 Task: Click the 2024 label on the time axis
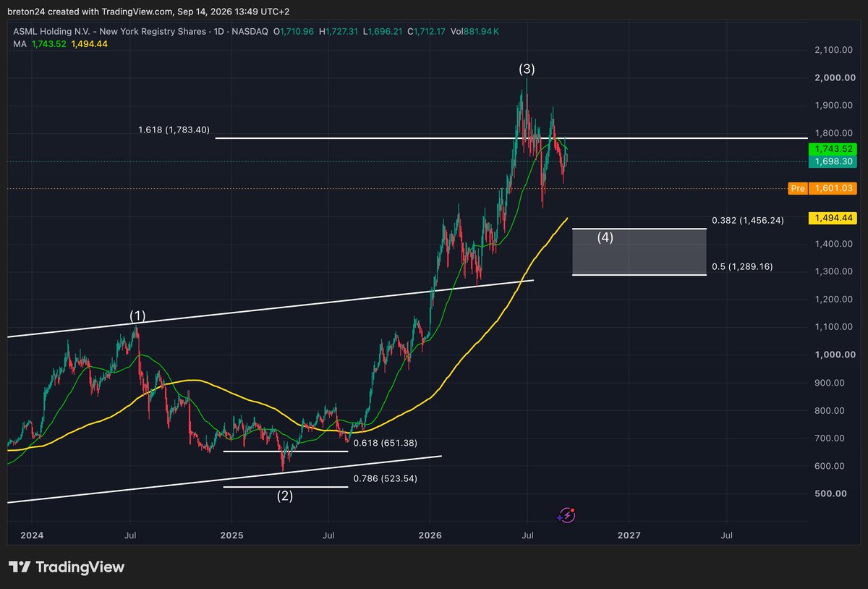[32, 535]
